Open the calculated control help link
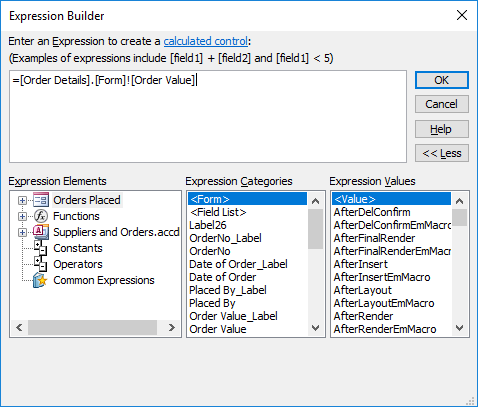This screenshot has width=478, height=407. (x=206, y=41)
